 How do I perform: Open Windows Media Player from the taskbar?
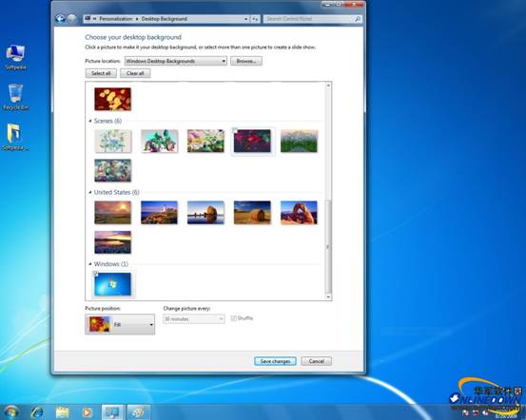(x=87, y=412)
